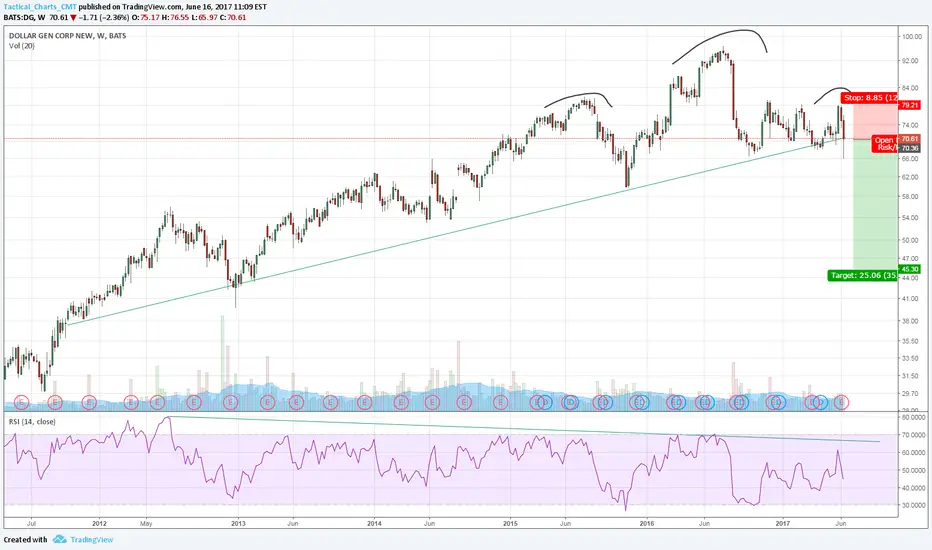Viewport: 932px width, 550px height.
Task: Click the 70.0000 RSI scale label
Action: 914,435
